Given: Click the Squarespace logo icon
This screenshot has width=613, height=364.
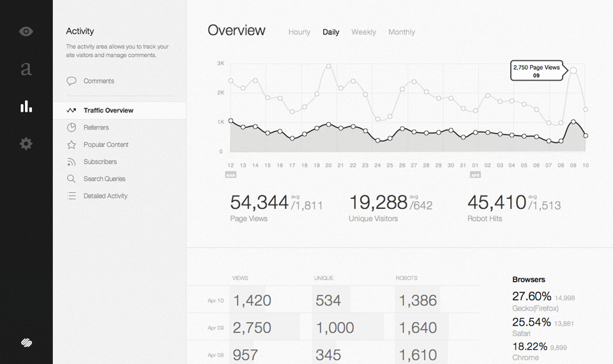Looking at the screenshot, I should click(26, 343).
